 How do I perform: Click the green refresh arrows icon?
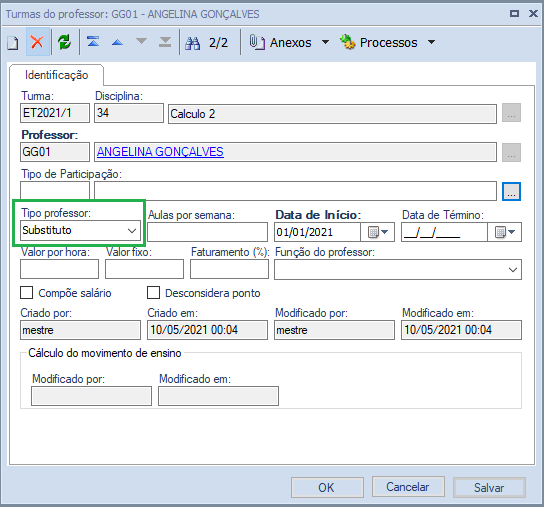coord(65,42)
